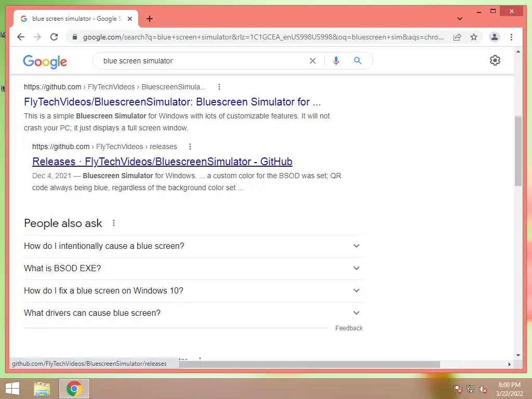Image resolution: width=532 pixels, height=399 pixels.
Task: Submit search with magnifier icon
Action: 357,61
